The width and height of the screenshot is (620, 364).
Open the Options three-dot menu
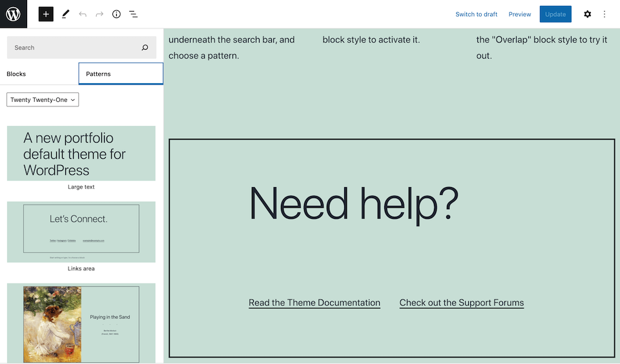pyautogui.click(x=604, y=14)
